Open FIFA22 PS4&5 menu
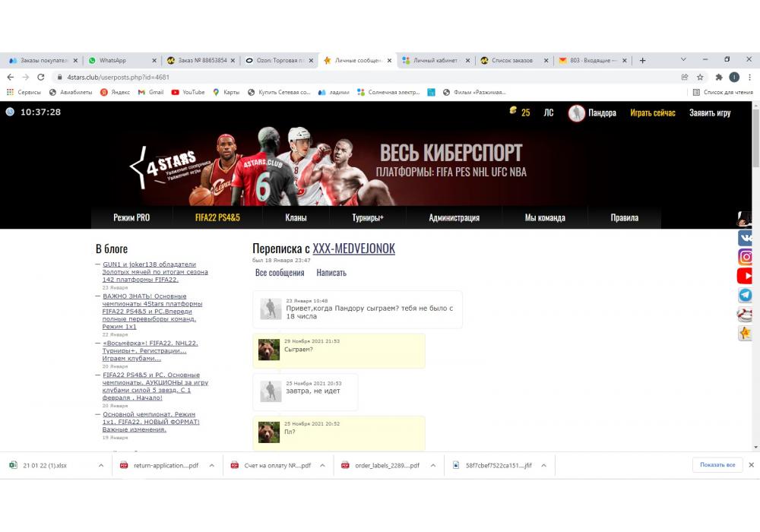 pos(217,218)
